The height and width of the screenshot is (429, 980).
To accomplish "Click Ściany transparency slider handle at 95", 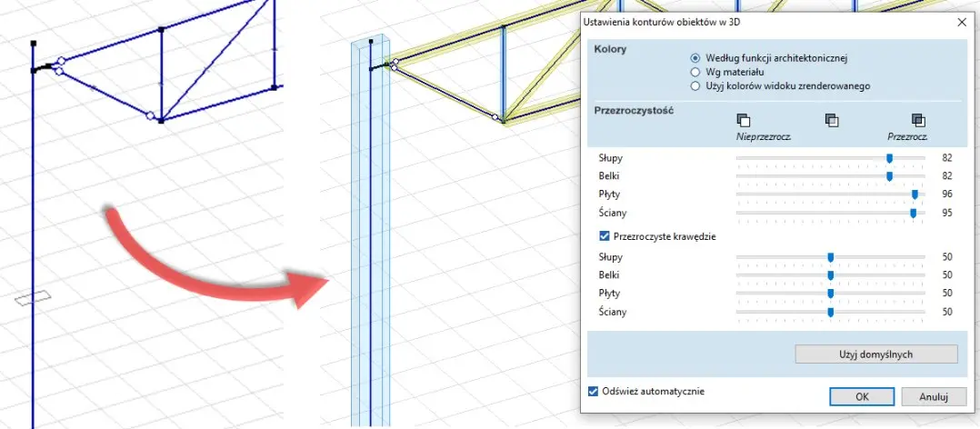I will pos(914,213).
